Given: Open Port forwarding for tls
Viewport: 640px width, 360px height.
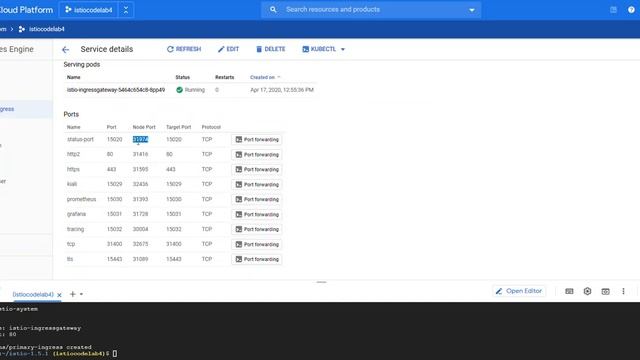Looking at the screenshot, I should 257,259.
